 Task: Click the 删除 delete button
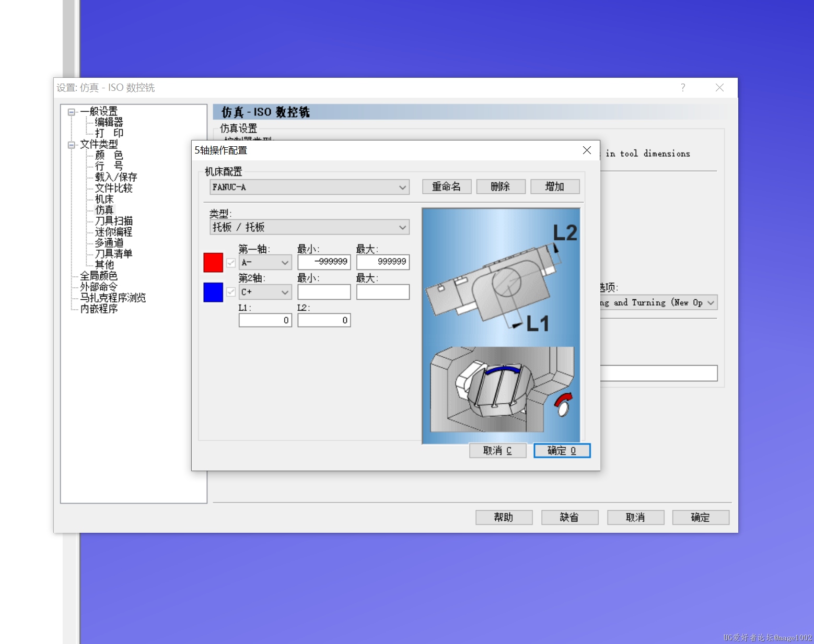501,186
